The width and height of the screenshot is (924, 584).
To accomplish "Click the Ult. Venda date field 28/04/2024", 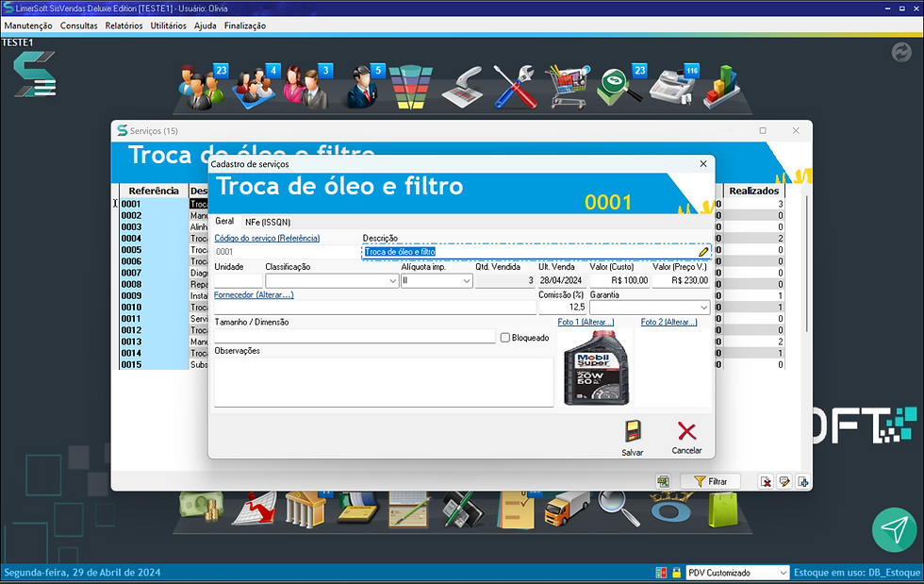I will pyautogui.click(x=561, y=281).
